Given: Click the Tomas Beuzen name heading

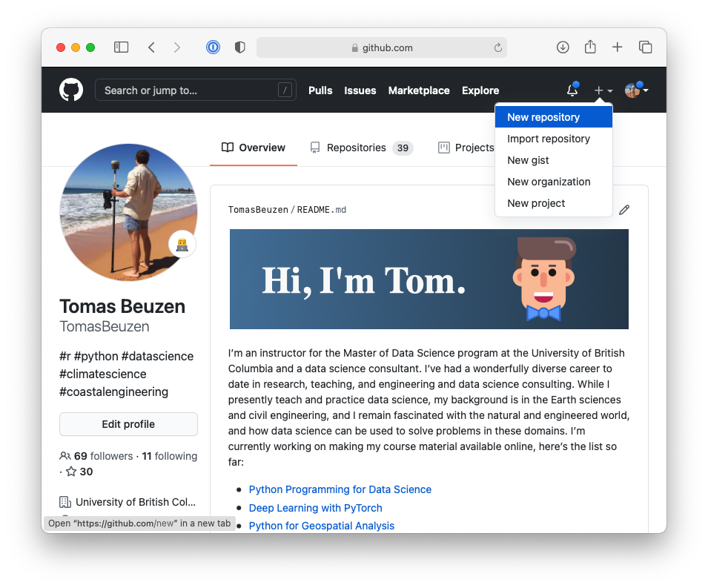Looking at the screenshot, I should point(122,307).
